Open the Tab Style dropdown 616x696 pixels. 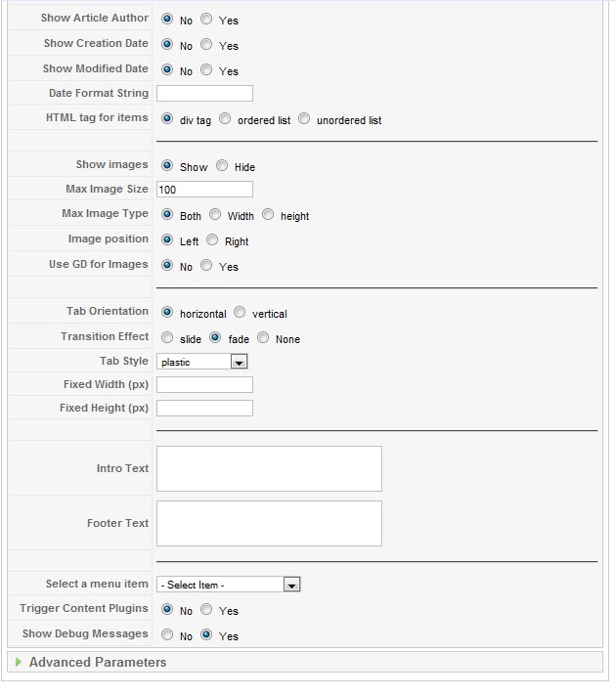[202, 362]
